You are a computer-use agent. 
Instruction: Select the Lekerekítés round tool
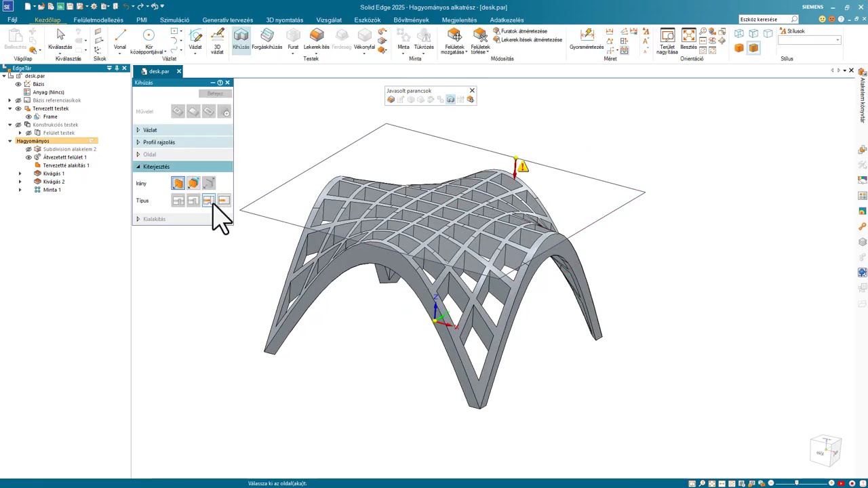coord(316,39)
